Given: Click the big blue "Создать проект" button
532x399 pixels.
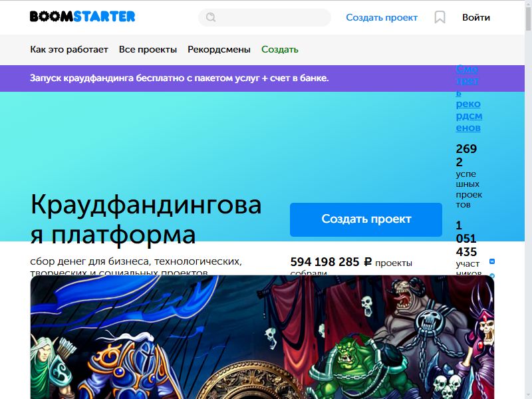Looking at the screenshot, I should point(366,219).
